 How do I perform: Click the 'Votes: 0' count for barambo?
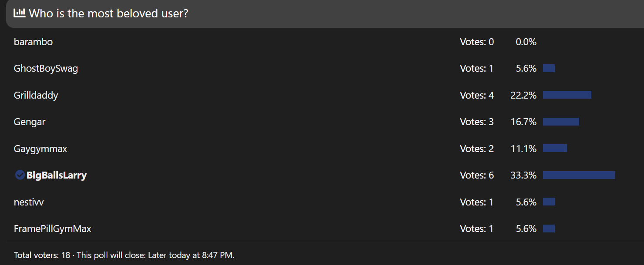click(477, 42)
